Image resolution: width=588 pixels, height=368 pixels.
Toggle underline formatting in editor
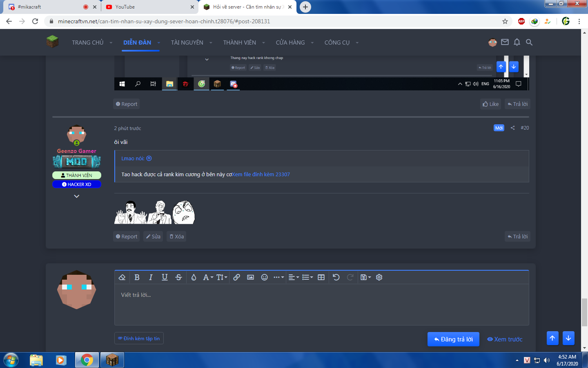(165, 277)
